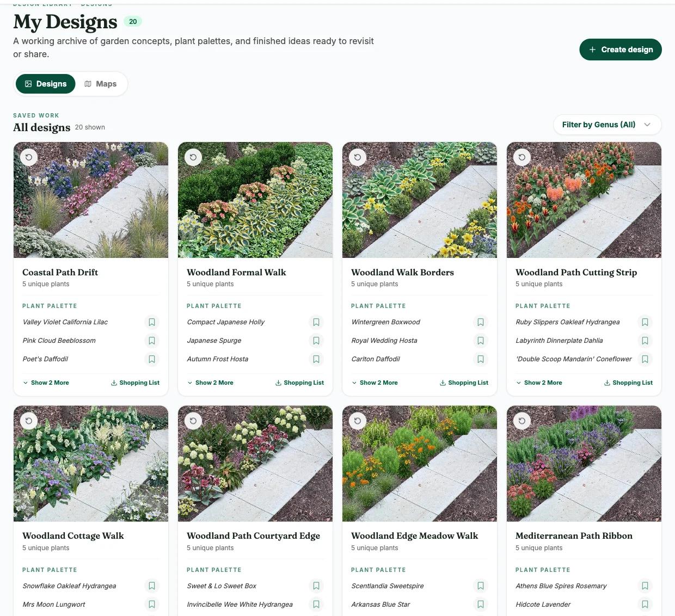Open the Woodland Cottage Walk design image
The image size is (675, 616).
point(91,464)
